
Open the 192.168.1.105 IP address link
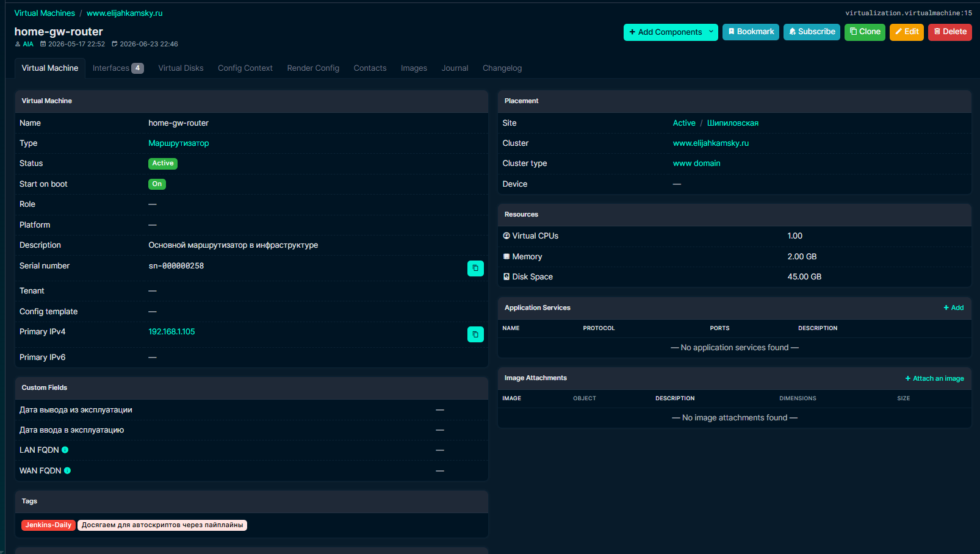point(171,332)
